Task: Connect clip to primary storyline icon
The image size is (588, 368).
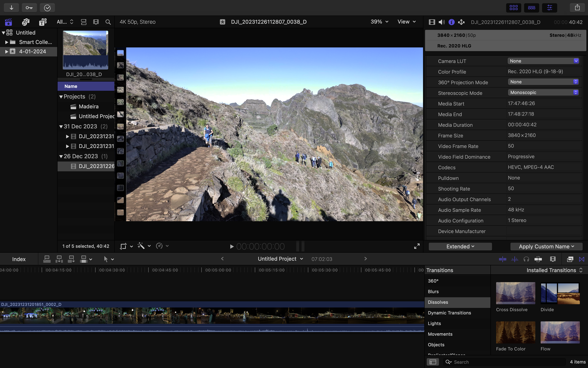Action: [47, 259]
